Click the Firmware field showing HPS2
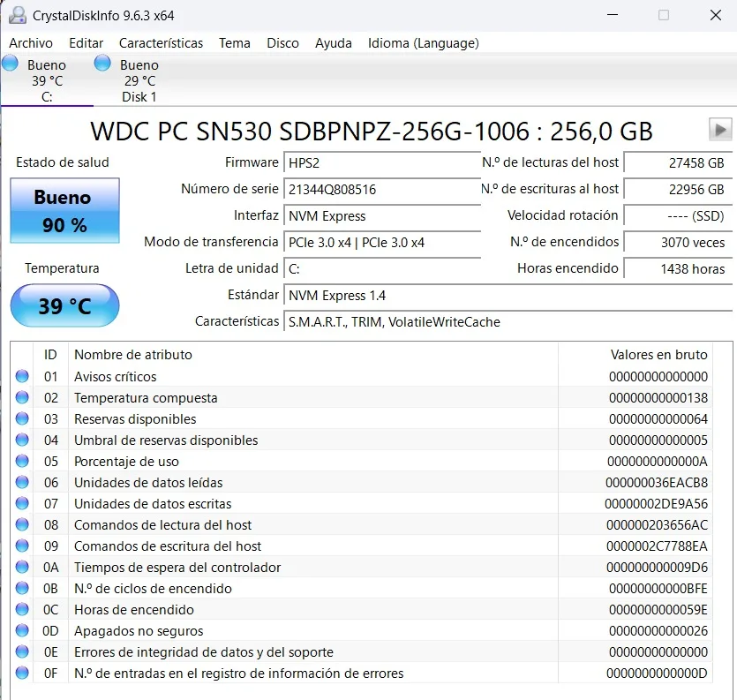Viewport: 737px width, 700px height. pos(382,163)
